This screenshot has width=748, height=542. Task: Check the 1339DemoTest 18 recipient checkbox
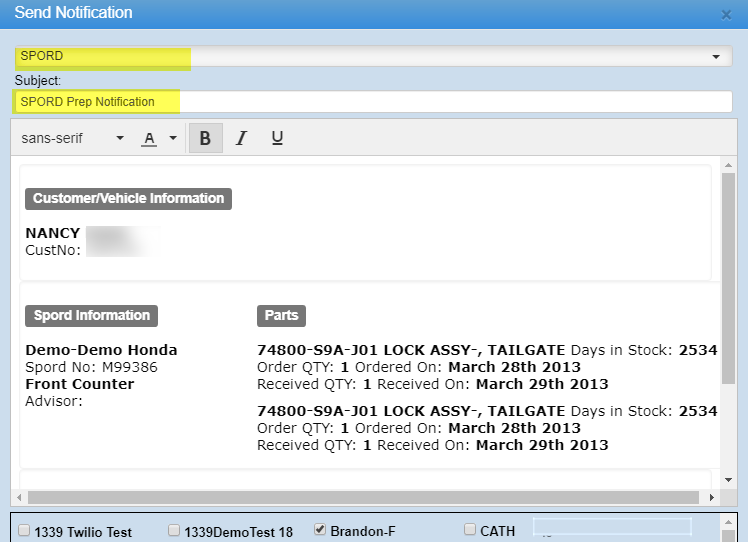click(x=174, y=531)
